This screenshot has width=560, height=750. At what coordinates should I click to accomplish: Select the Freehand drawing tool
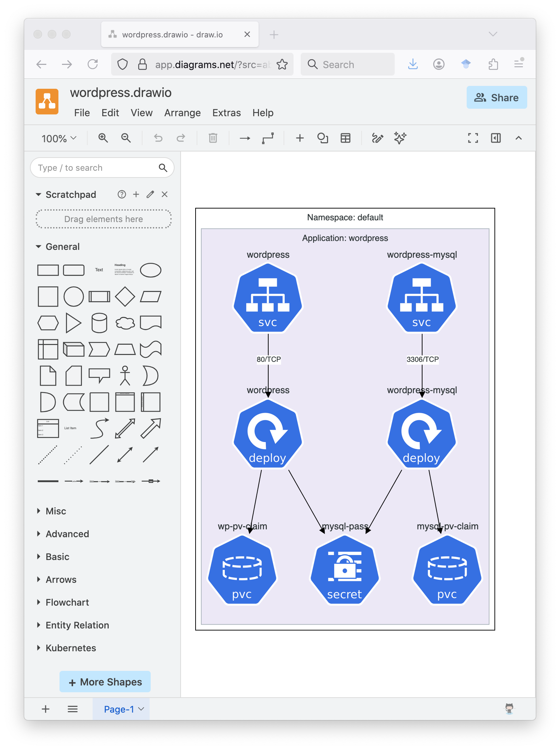[378, 138]
